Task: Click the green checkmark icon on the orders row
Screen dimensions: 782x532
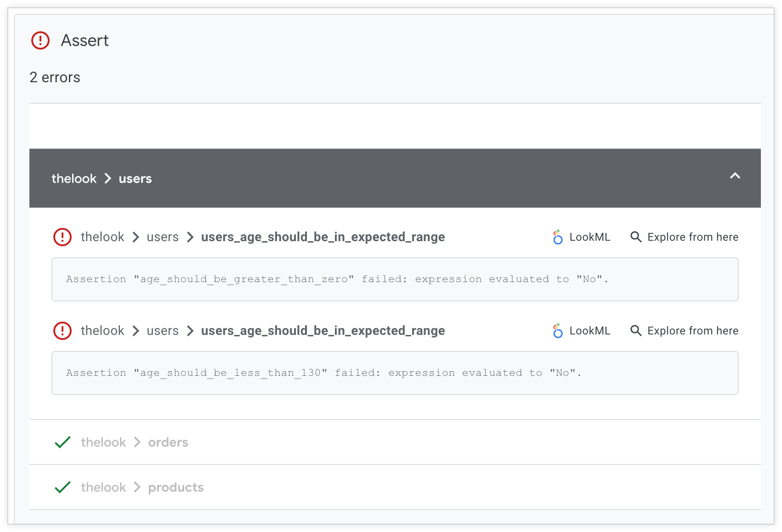Action: (63, 442)
